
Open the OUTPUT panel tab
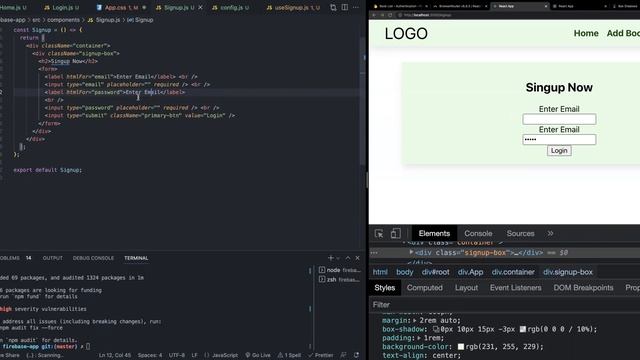tap(53, 258)
